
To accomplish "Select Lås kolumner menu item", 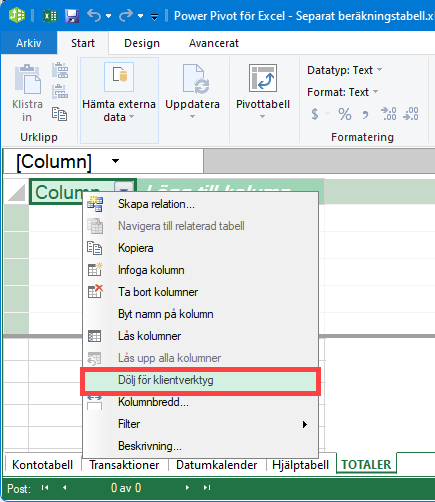I will (x=200, y=336).
